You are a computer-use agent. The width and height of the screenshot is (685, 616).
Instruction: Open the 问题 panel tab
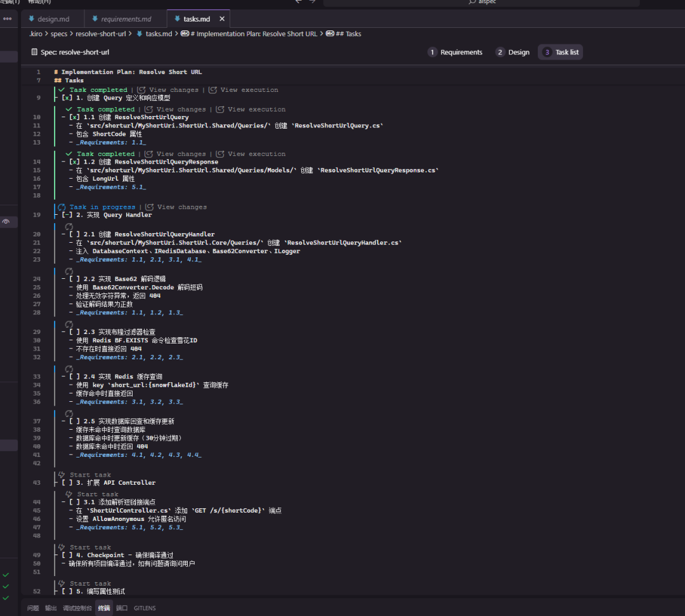(x=33, y=608)
